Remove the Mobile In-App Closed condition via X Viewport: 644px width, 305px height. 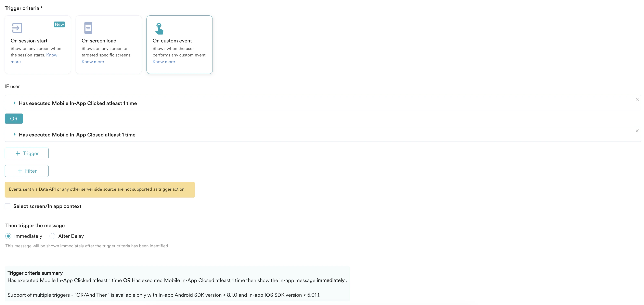637,131
